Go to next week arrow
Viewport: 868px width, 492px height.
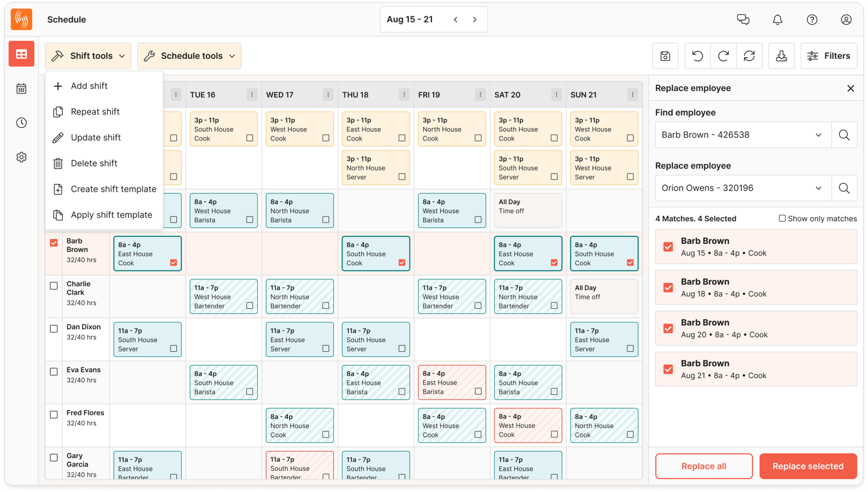pyautogui.click(x=475, y=19)
